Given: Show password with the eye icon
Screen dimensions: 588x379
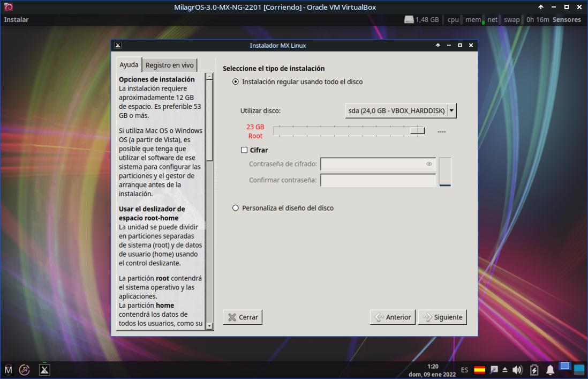Looking at the screenshot, I should [x=429, y=164].
